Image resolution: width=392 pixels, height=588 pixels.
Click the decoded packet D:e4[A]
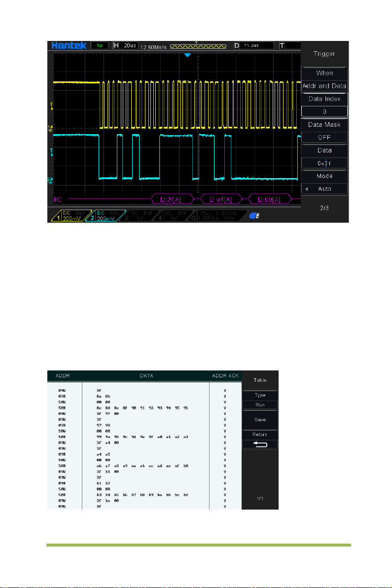coord(221,199)
